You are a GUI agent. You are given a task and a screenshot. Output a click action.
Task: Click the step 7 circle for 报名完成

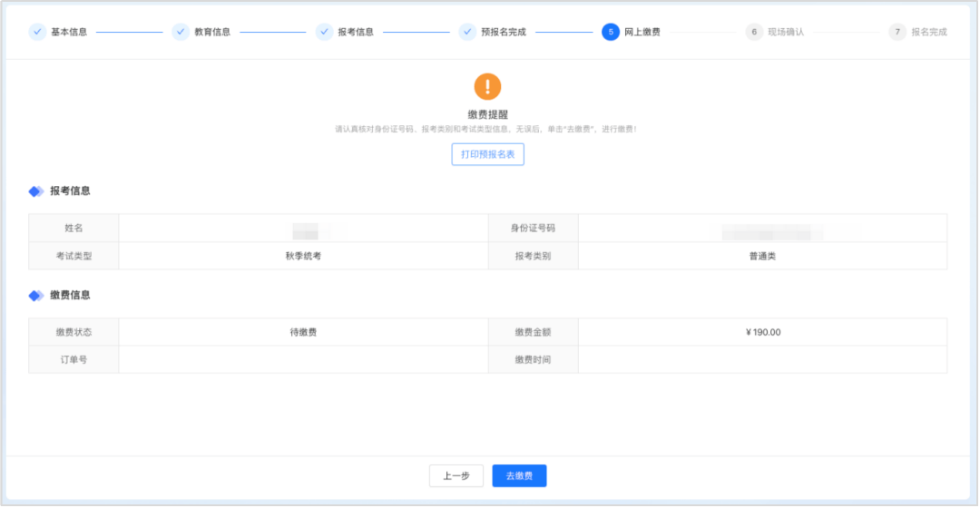point(897,32)
